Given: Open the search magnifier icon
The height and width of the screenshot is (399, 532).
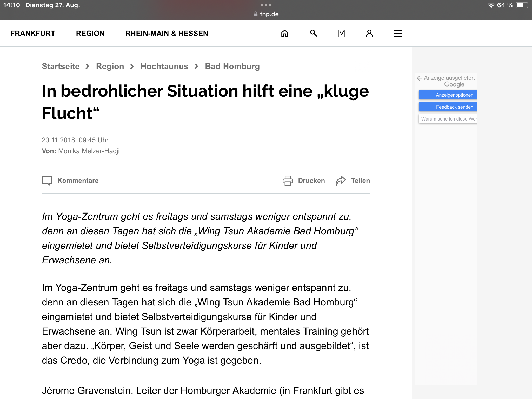Looking at the screenshot, I should click(x=314, y=33).
